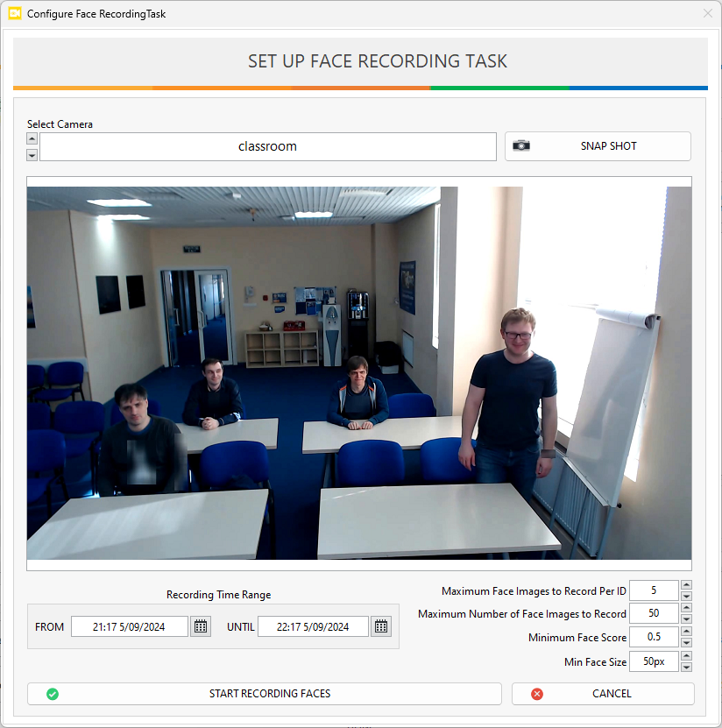The width and height of the screenshot is (722, 728).
Task: Click START RECORDING FACES button
Action: (x=265, y=694)
